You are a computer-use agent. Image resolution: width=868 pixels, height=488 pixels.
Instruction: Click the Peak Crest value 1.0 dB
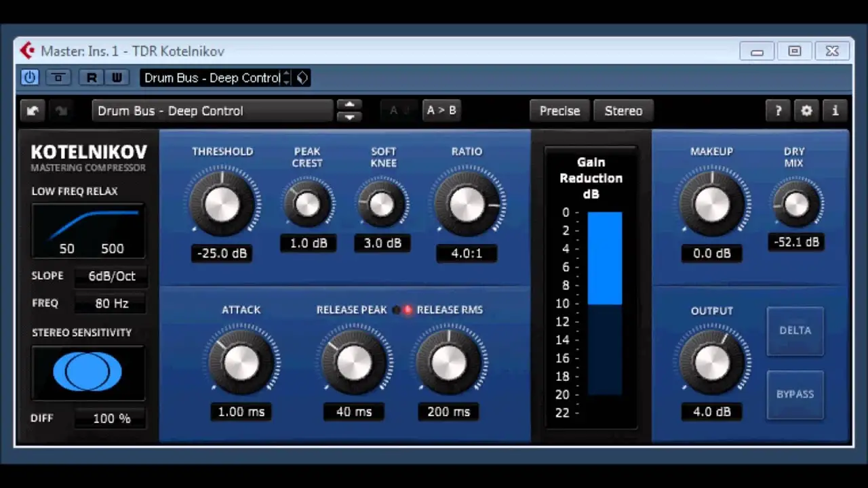pos(309,243)
